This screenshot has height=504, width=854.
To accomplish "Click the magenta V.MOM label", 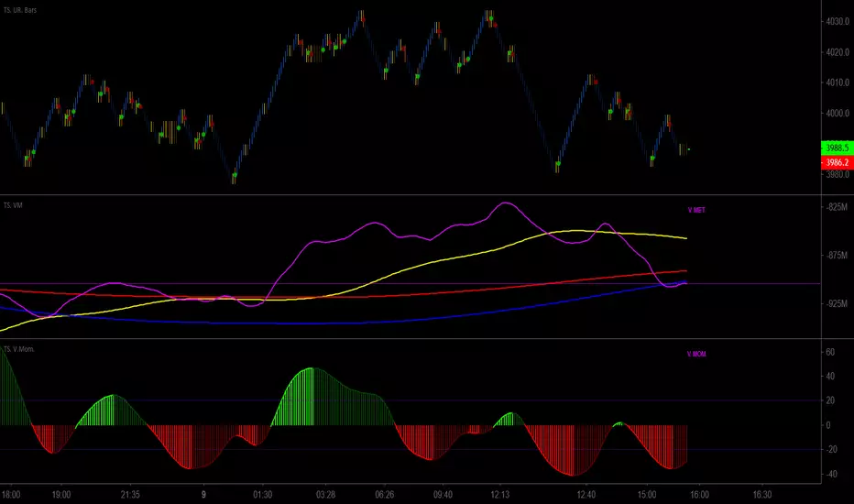I will [697, 354].
